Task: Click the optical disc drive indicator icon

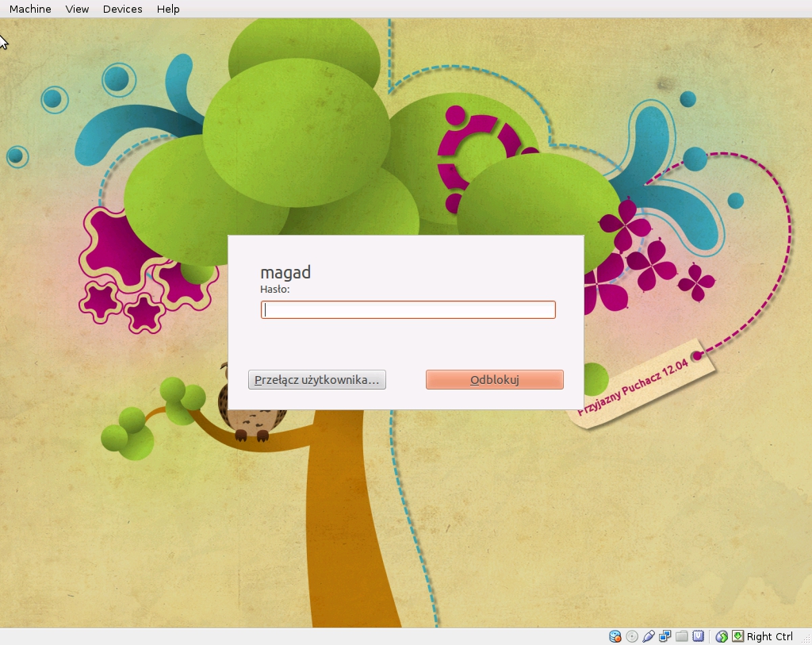Action: pyautogui.click(x=632, y=636)
